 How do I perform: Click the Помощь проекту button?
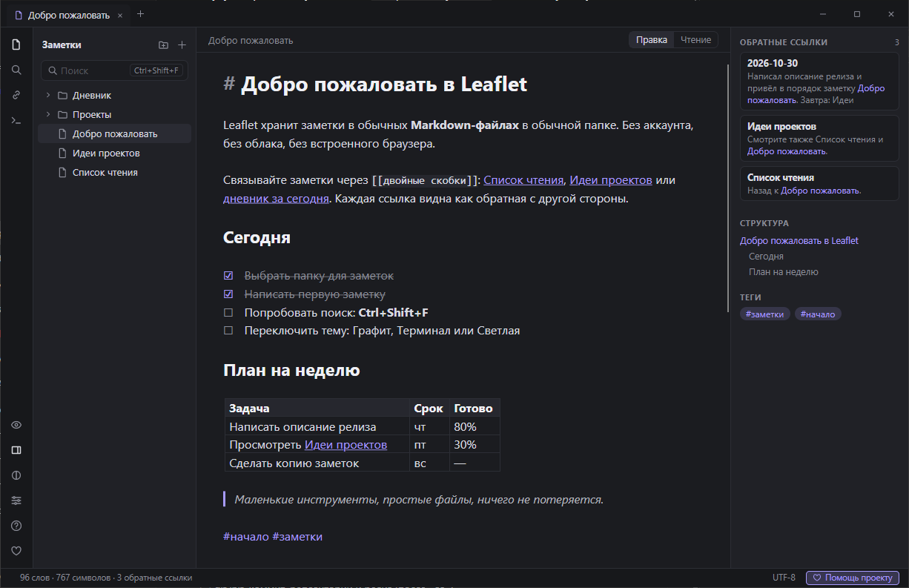[853, 578]
